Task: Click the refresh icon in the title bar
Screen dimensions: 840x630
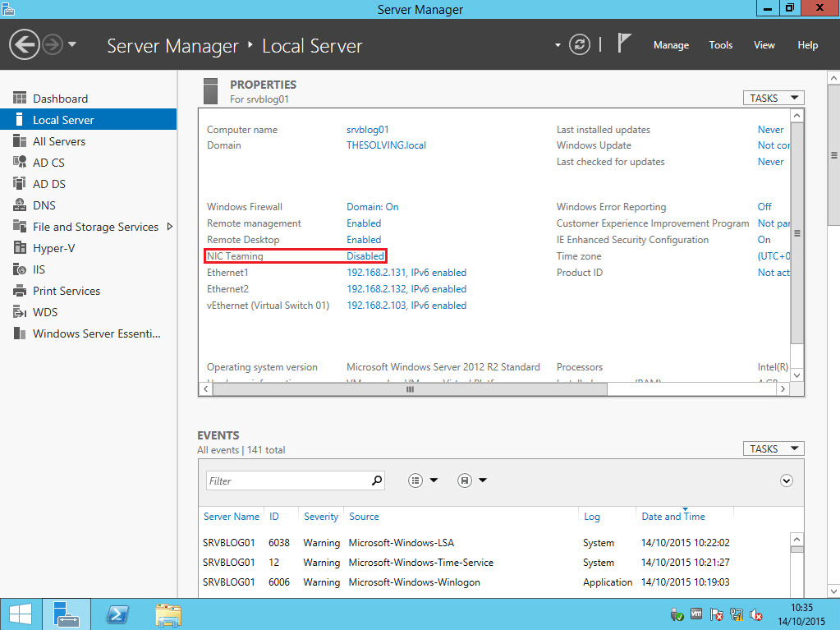Action: click(x=580, y=45)
